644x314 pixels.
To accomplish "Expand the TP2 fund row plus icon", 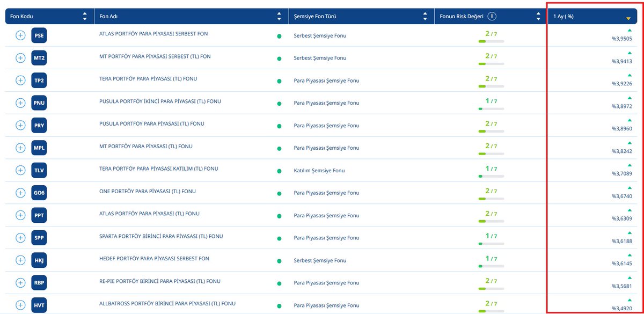I will click(x=20, y=81).
